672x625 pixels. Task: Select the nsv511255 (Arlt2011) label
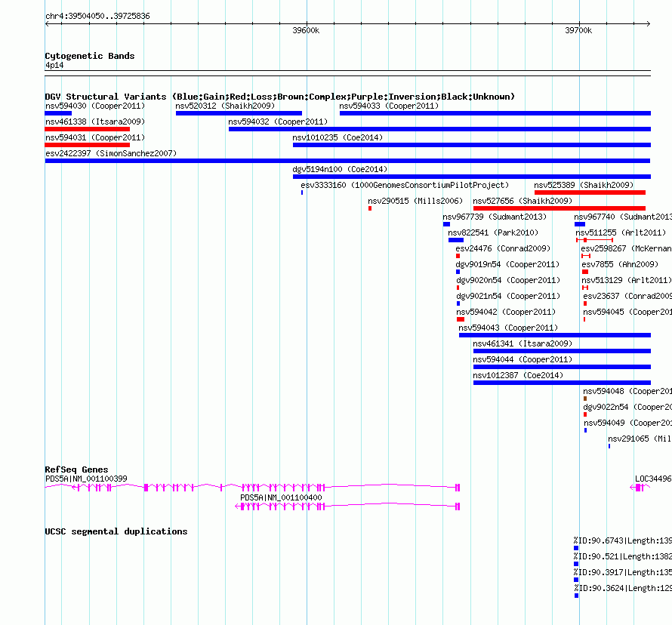[621, 232]
